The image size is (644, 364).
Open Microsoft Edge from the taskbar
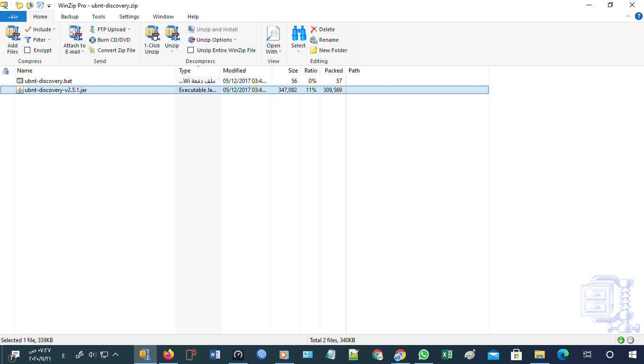563,355
